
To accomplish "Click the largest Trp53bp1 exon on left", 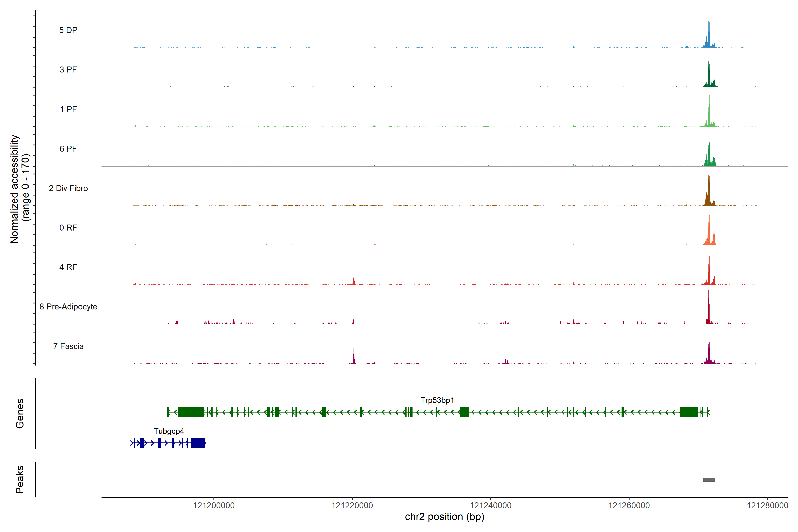I will (191, 412).
